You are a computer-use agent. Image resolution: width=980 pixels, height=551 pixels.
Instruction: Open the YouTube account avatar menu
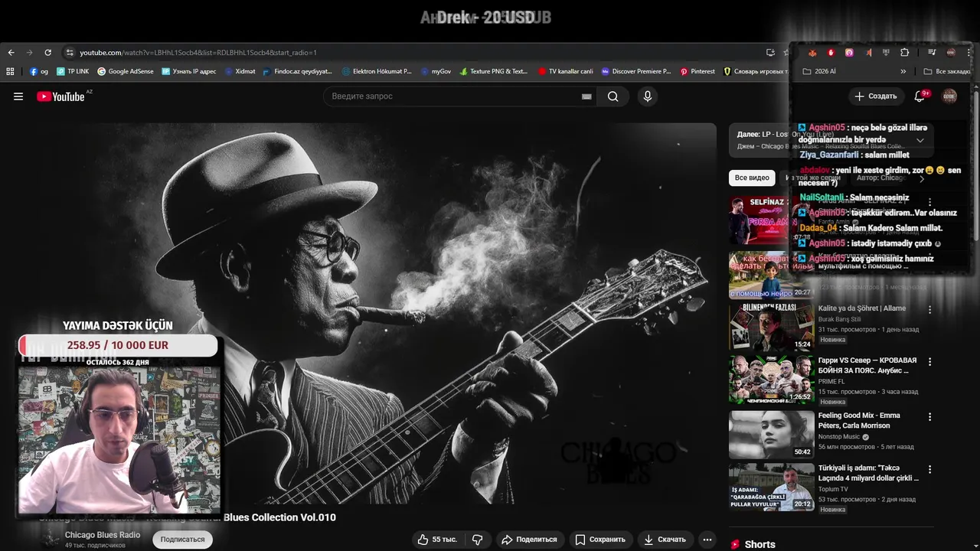pyautogui.click(x=949, y=96)
